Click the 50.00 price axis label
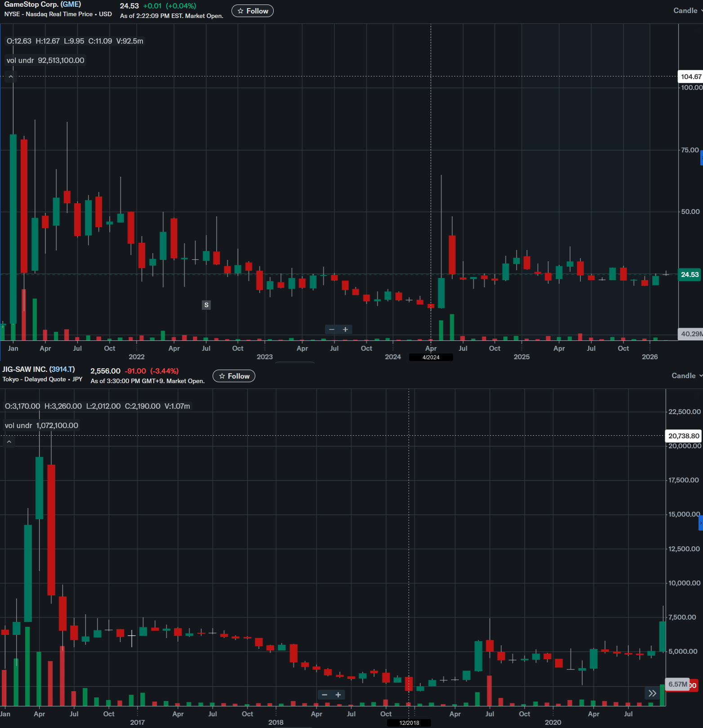 (690, 212)
